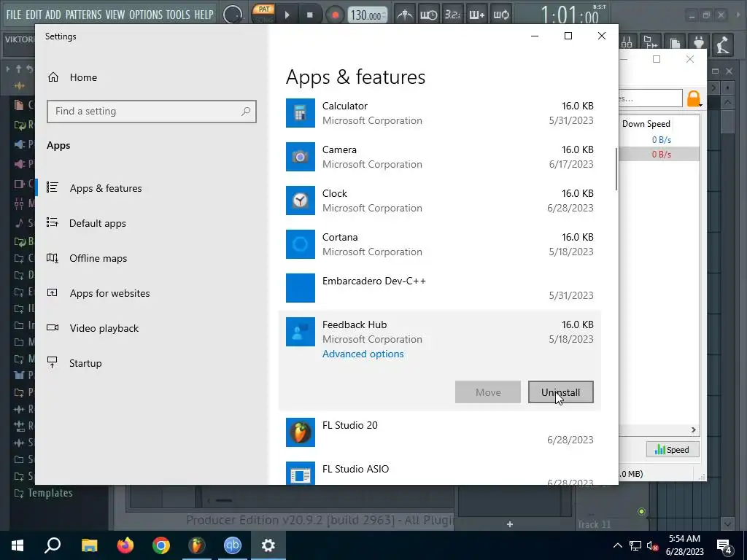Select the FL Studio ASIO app entry
This screenshot has width=747, height=560.
coord(440,473)
